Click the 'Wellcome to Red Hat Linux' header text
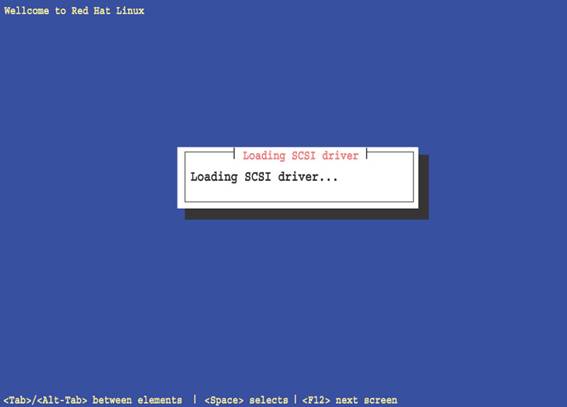567x407 pixels. tap(74, 11)
